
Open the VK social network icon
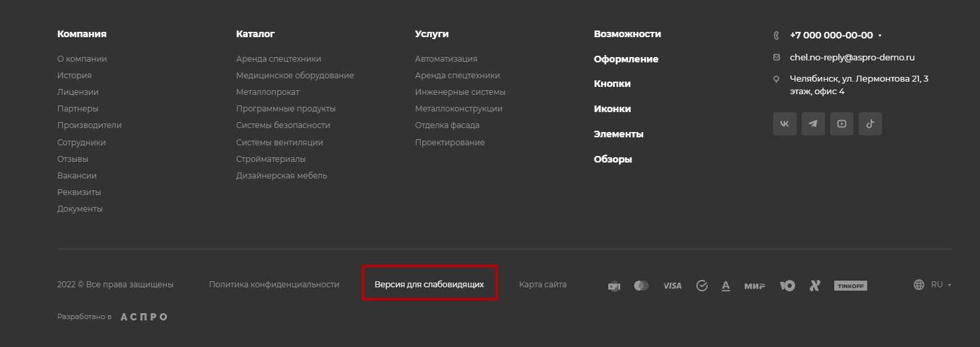click(785, 124)
